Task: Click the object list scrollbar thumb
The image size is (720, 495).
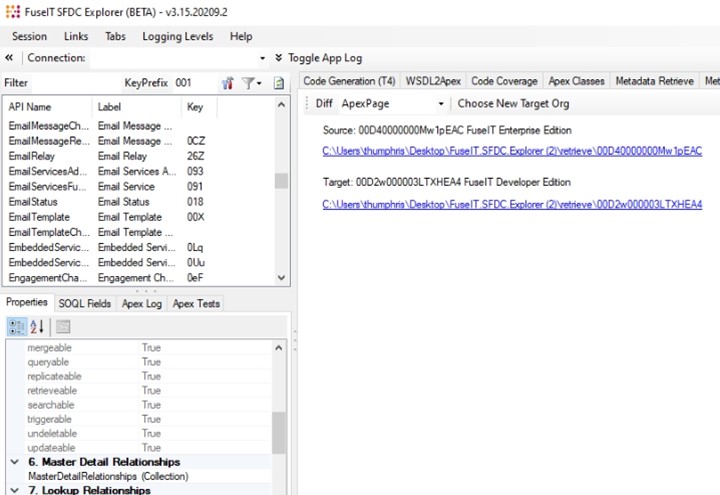Action: [x=281, y=181]
